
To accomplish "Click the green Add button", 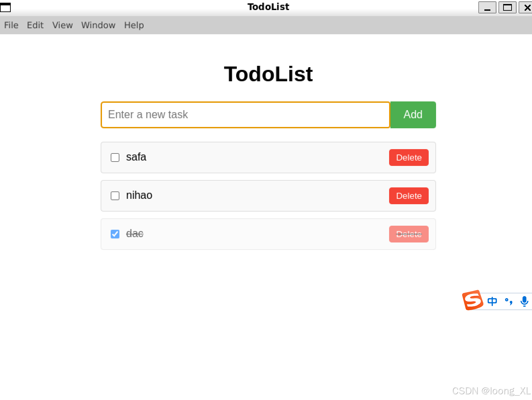I will coord(413,115).
